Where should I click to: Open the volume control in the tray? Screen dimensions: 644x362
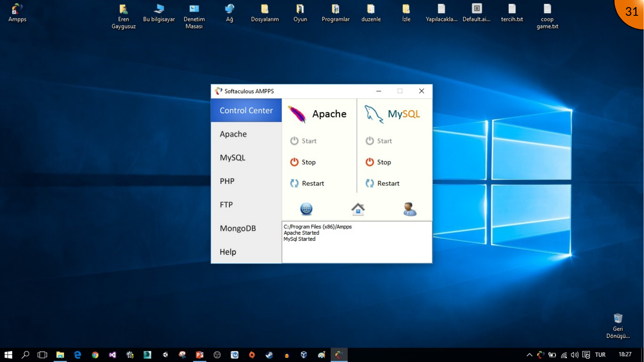click(x=575, y=355)
